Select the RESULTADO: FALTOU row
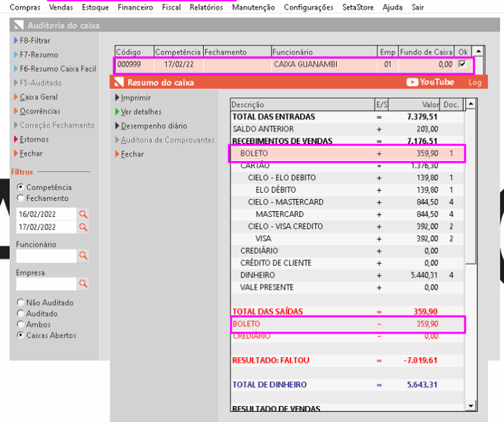 pos(347,361)
